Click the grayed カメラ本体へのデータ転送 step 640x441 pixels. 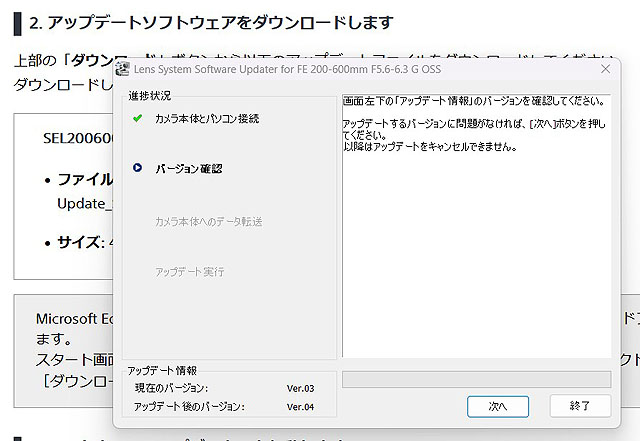(208, 221)
